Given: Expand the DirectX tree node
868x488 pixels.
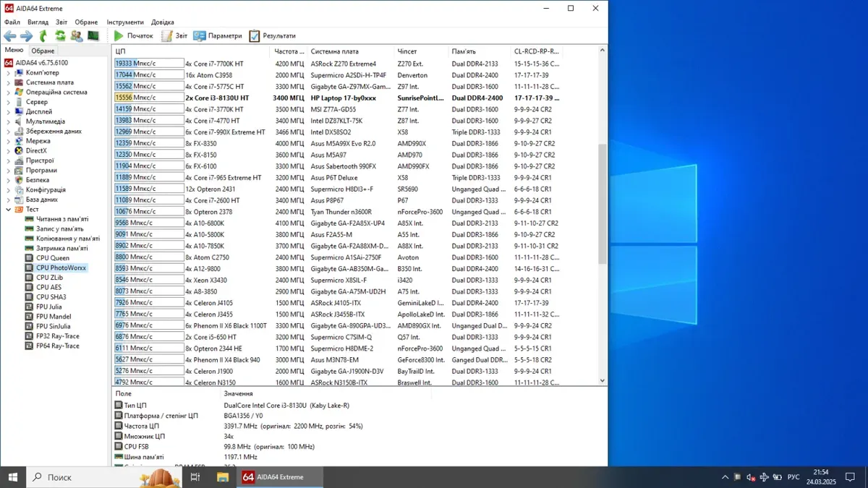Looking at the screenshot, I should click(9, 151).
